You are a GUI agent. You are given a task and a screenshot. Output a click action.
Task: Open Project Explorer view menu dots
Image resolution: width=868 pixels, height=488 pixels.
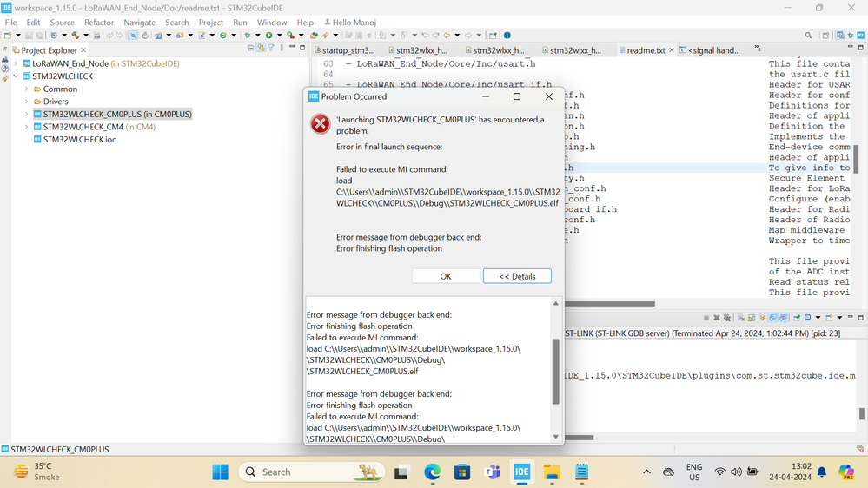pyautogui.click(x=282, y=48)
